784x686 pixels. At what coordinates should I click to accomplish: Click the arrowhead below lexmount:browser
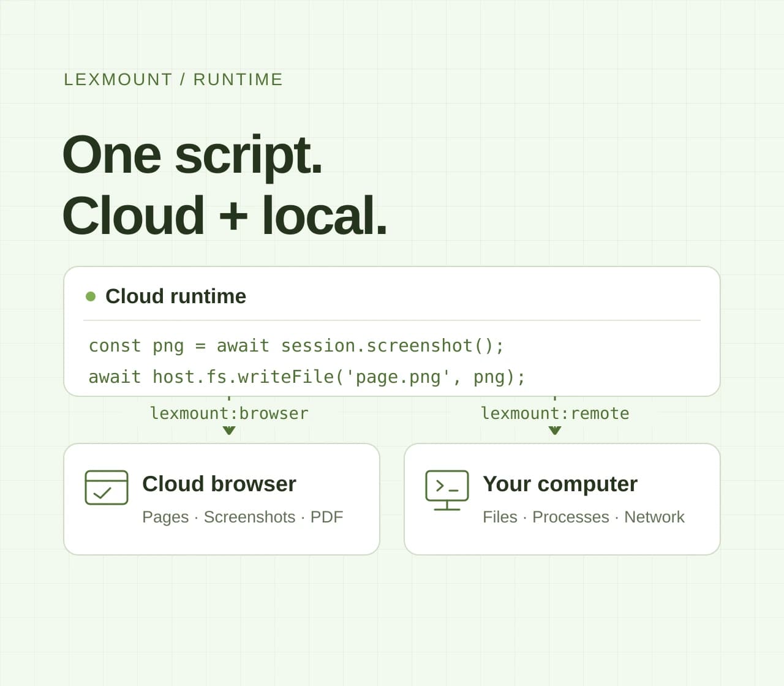point(229,431)
